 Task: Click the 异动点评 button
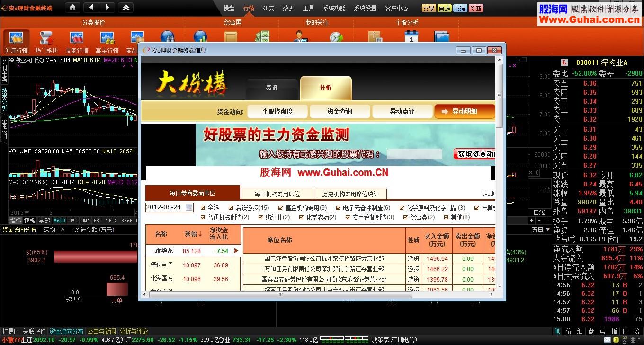(402, 111)
